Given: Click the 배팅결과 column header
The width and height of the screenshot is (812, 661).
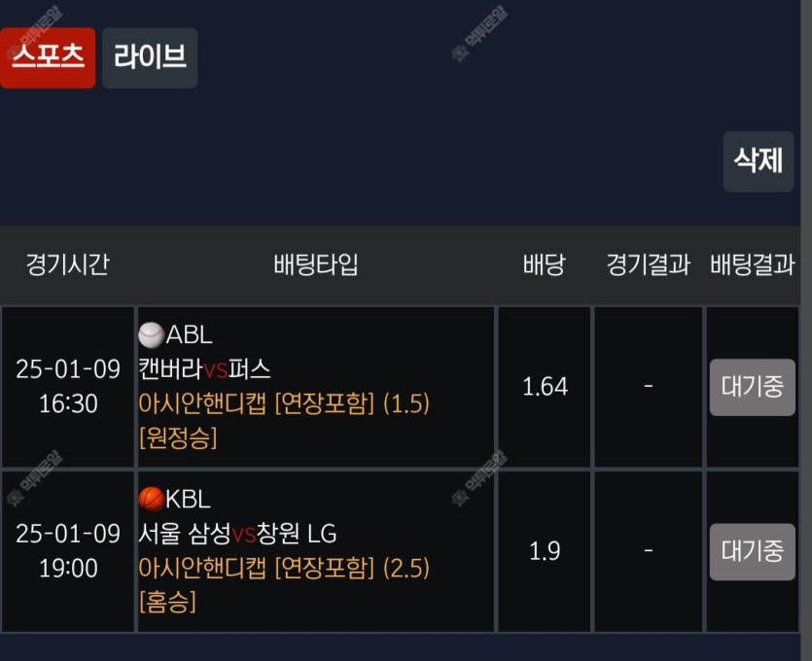Looking at the screenshot, I should click(x=752, y=265).
